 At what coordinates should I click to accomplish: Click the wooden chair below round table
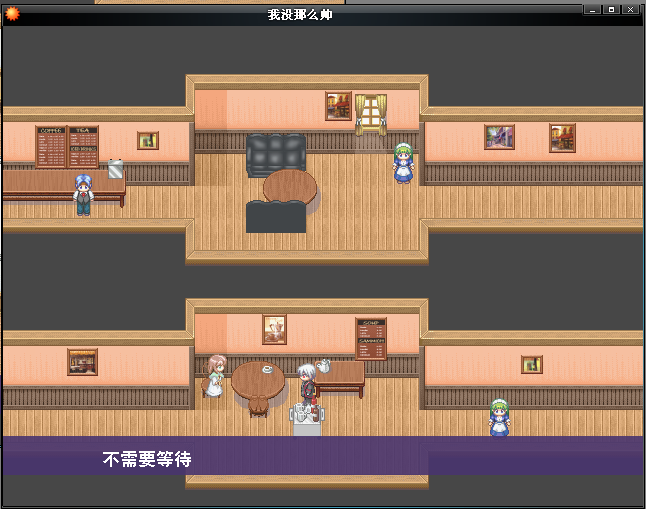click(x=258, y=406)
